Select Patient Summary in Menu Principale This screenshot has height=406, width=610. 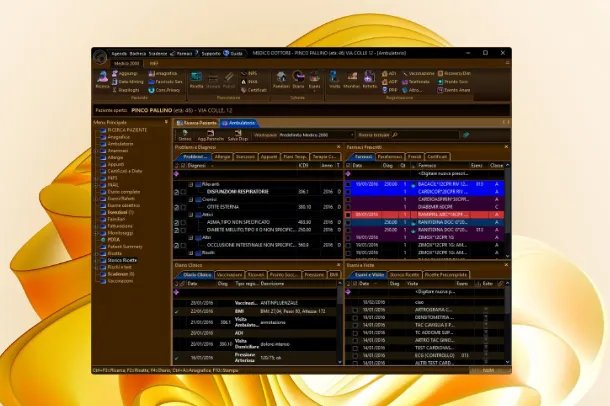click(125, 247)
